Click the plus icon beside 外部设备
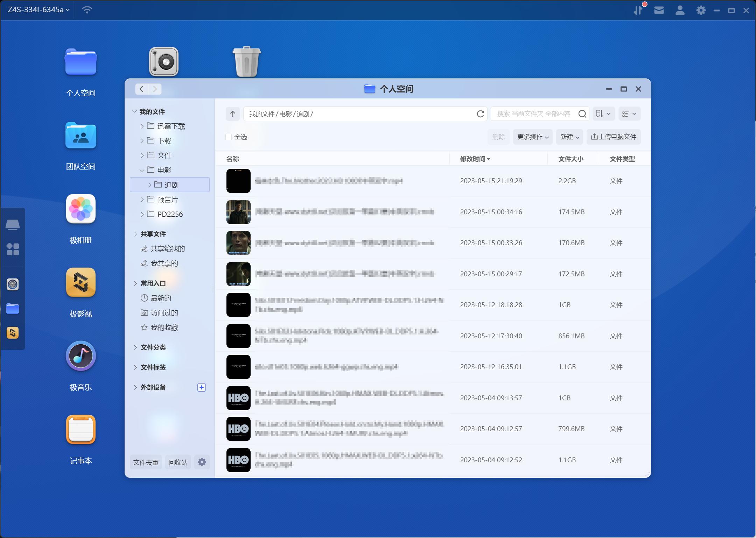The image size is (756, 538). click(202, 387)
